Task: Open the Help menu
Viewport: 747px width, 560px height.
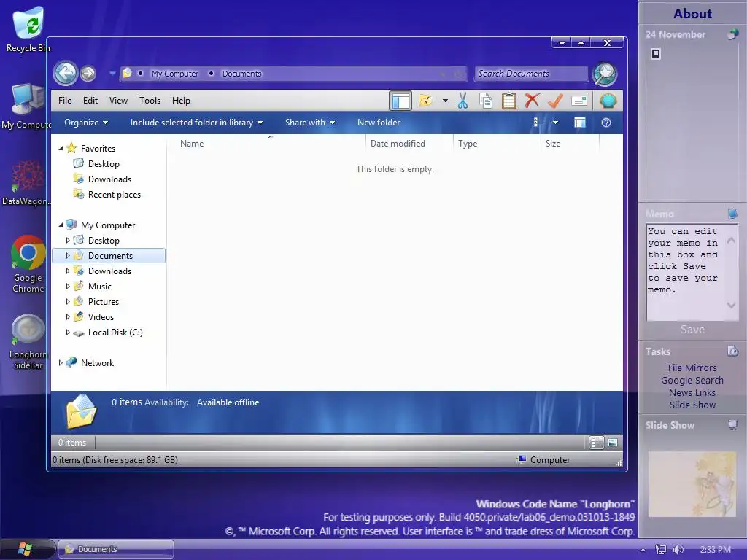Action: pyautogui.click(x=181, y=101)
